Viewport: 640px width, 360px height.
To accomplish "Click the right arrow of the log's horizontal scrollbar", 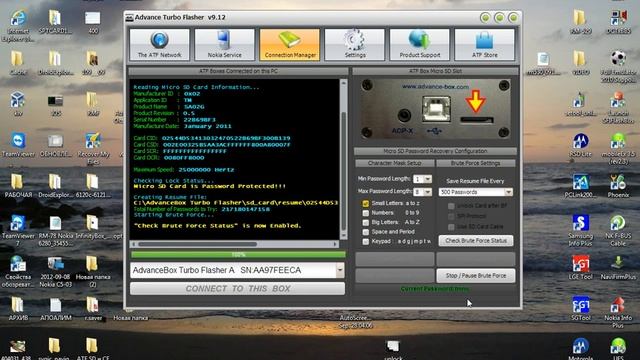I will (336, 244).
